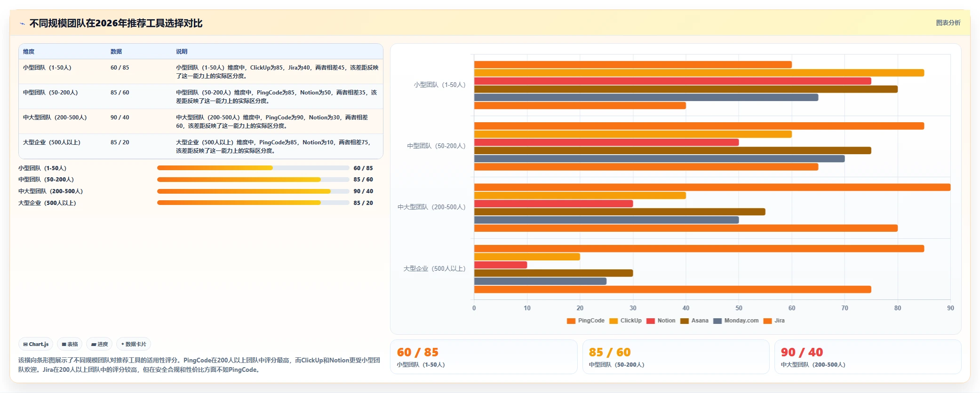
Task: Click the red Notion bar in 小型团队 group
Action: click(673, 81)
